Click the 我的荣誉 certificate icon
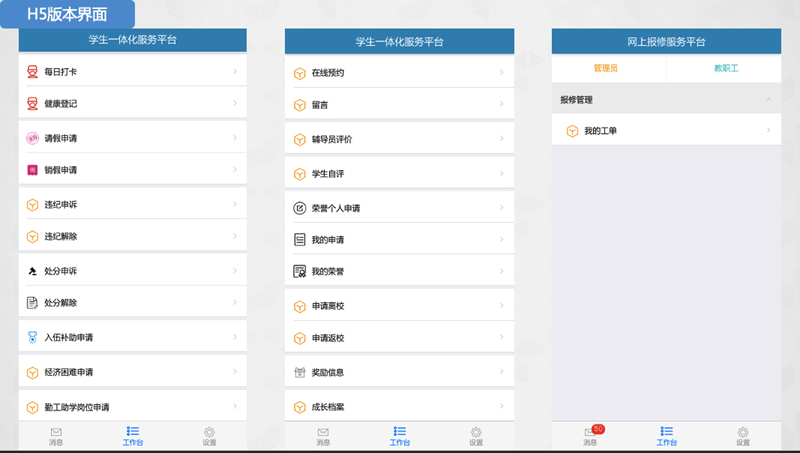Screen dimensions: 800x453 click(x=299, y=271)
